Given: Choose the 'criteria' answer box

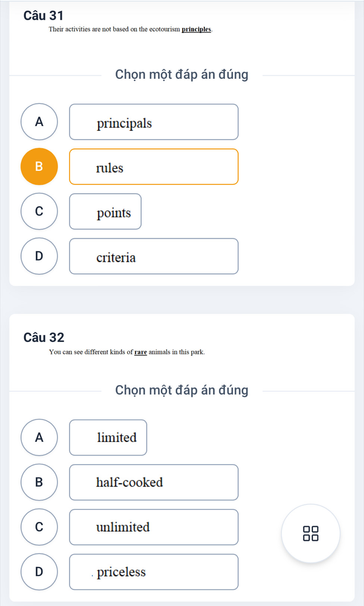Looking at the screenshot, I should (154, 256).
